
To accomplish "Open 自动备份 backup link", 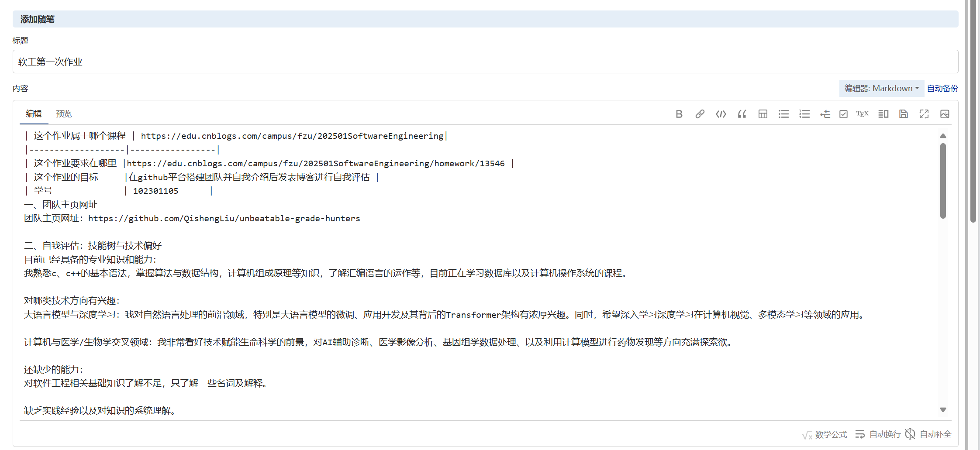I will click(x=942, y=88).
